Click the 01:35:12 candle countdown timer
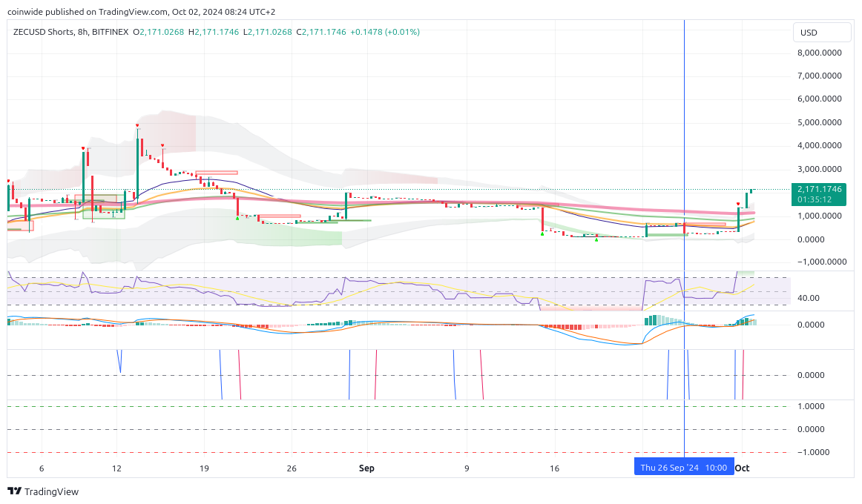This screenshot has height=504, width=862. click(x=815, y=199)
